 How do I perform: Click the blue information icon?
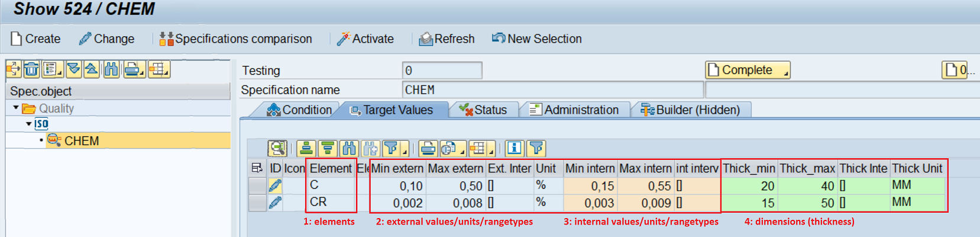click(x=515, y=148)
